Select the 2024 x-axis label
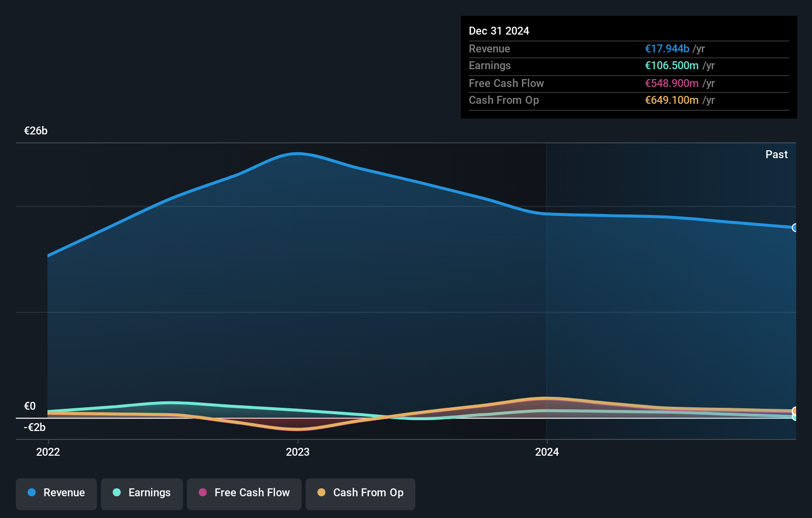 tap(547, 452)
